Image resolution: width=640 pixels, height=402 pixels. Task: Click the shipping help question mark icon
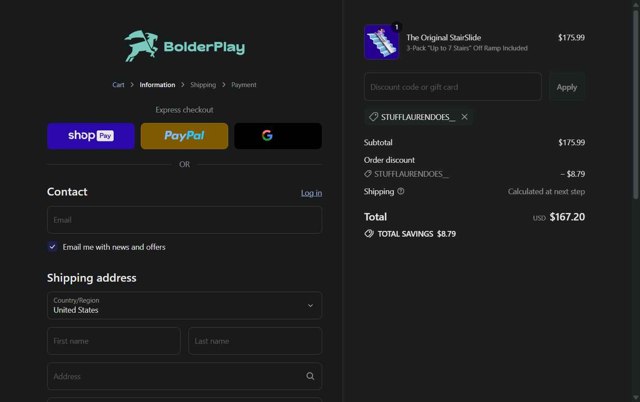(401, 191)
